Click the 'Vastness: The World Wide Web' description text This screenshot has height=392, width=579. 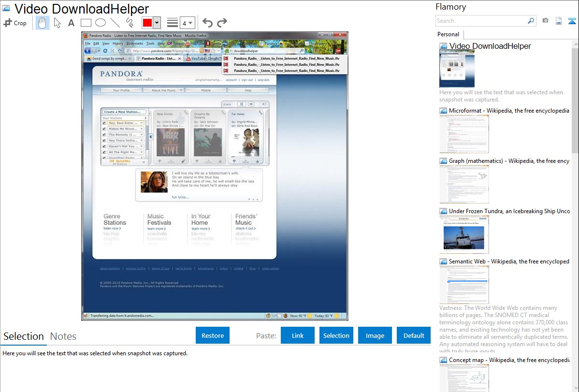[504, 330]
